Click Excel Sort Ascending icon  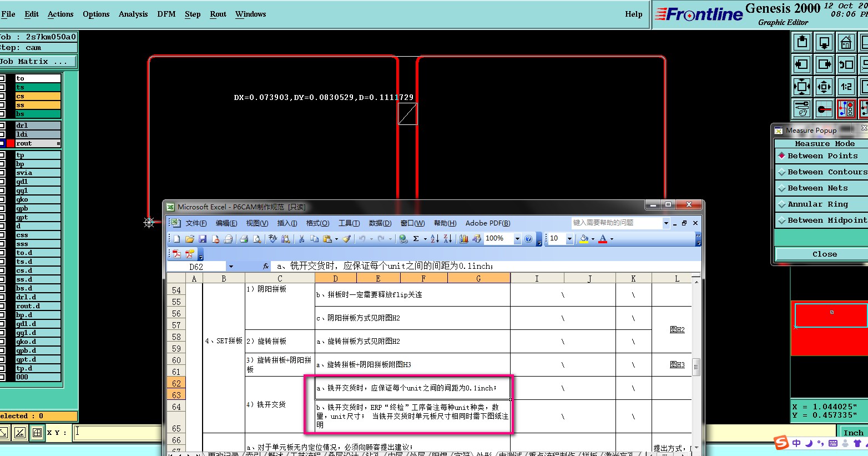(435, 239)
